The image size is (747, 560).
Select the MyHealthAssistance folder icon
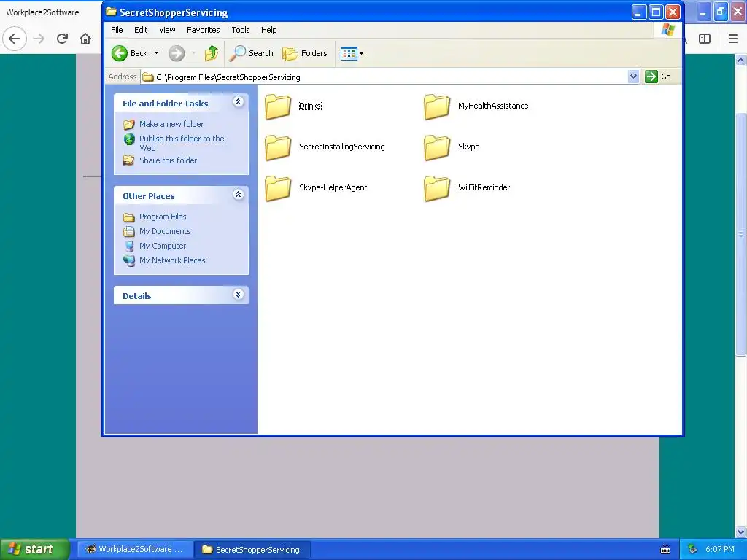coord(437,106)
